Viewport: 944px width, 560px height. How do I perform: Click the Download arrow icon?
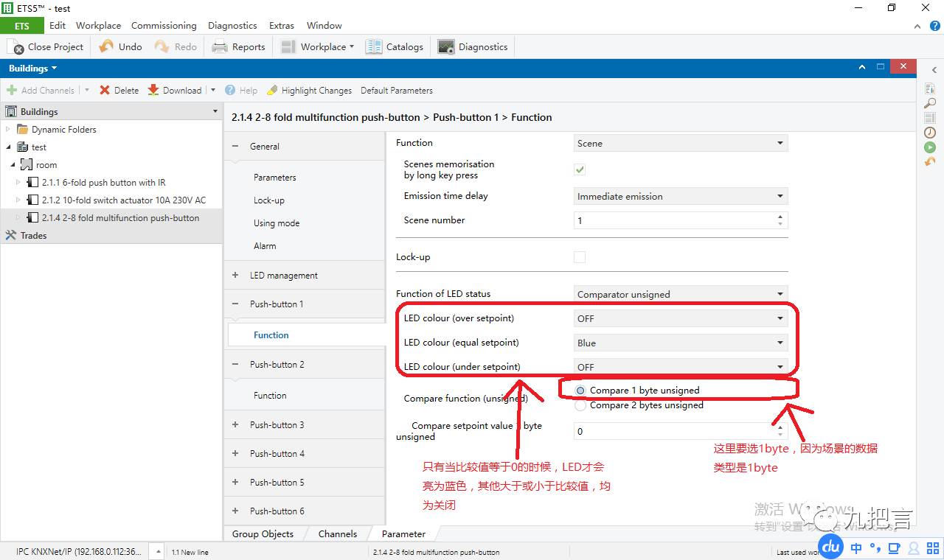coord(153,90)
